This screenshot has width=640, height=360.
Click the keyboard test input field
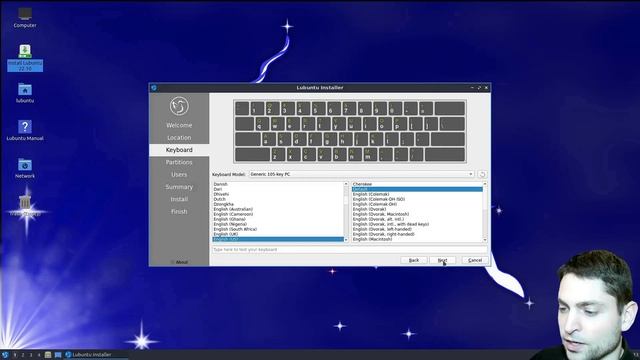349,249
